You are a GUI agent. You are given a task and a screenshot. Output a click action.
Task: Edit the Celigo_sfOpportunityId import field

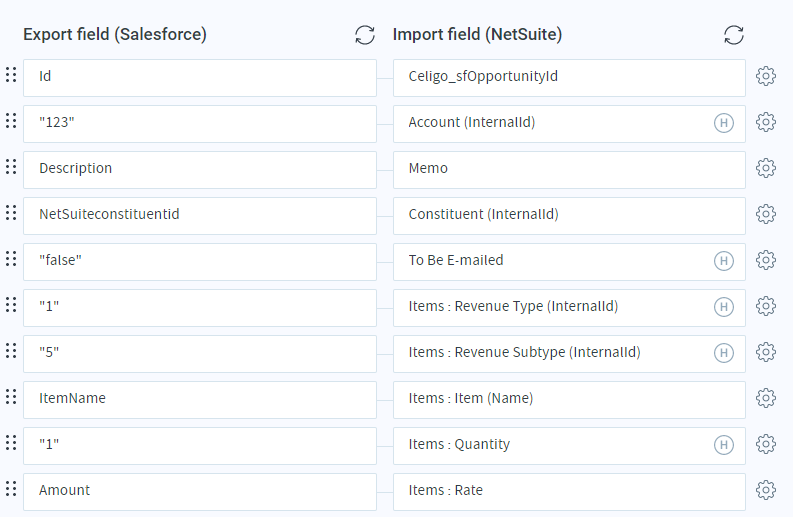569,78
